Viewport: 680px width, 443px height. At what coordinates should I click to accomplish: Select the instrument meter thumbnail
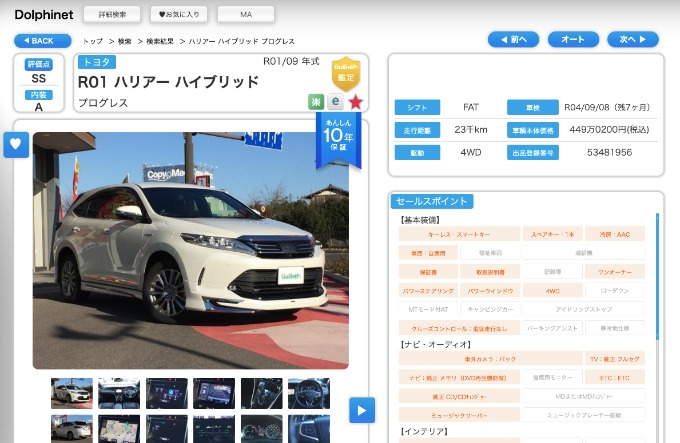pyautogui.click(x=262, y=429)
